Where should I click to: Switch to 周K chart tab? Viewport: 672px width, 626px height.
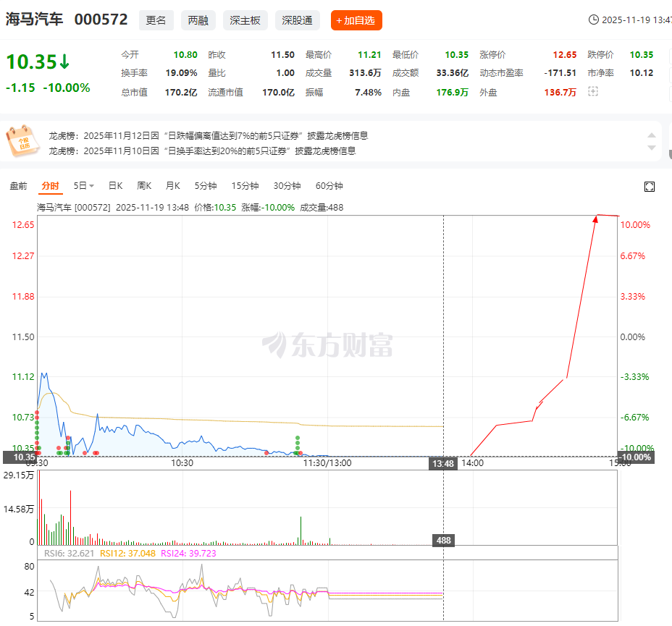[x=144, y=186]
